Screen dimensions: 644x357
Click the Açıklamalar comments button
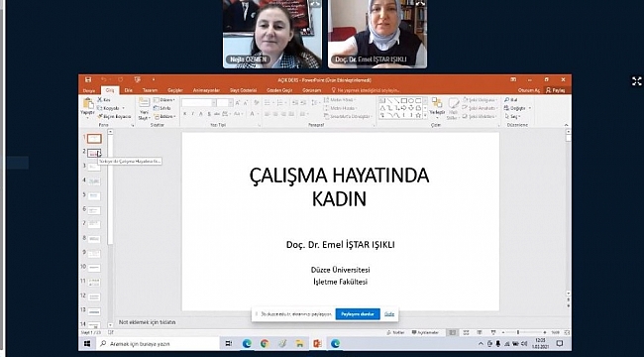coord(425,332)
